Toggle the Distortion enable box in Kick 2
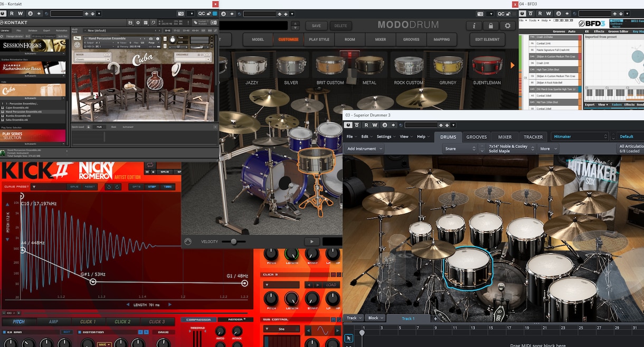The width and height of the screenshot is (644, 347). [79, 332]
